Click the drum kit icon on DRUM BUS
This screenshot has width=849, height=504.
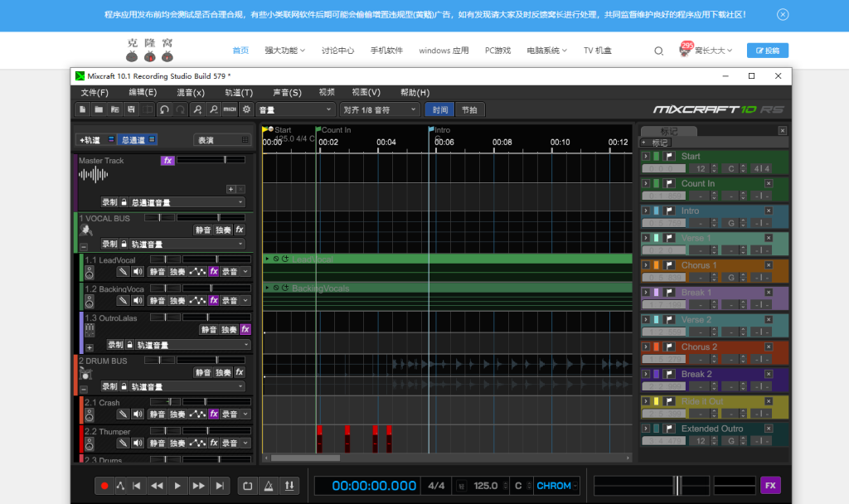click(86, 373)
